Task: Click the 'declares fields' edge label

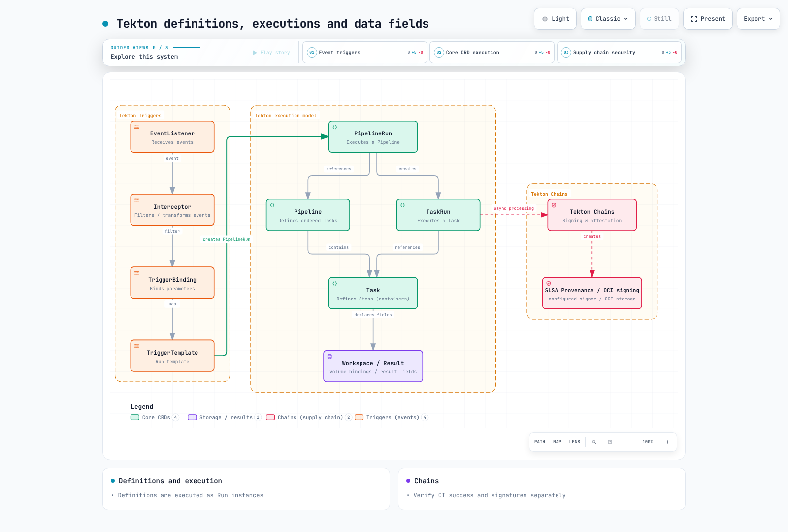Action: pos(373,315)
